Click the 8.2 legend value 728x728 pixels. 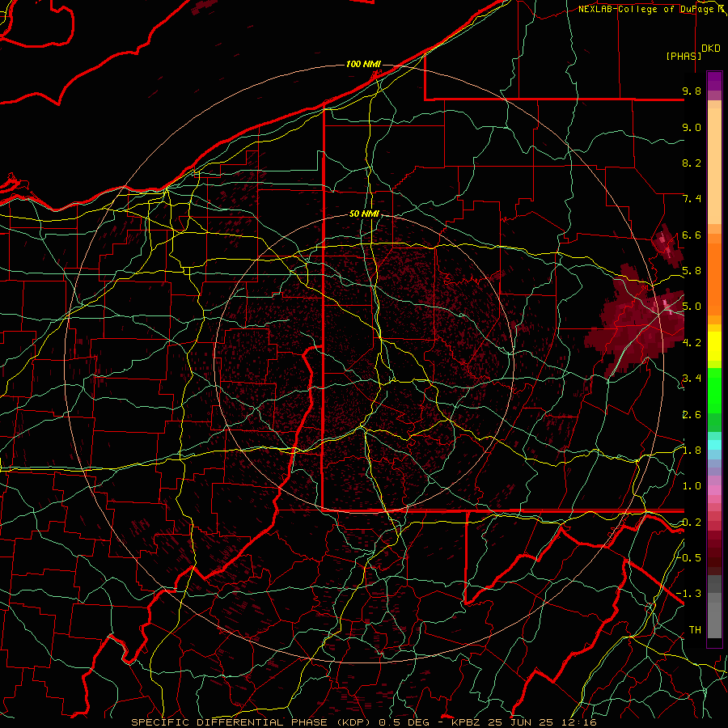[692, 163]
